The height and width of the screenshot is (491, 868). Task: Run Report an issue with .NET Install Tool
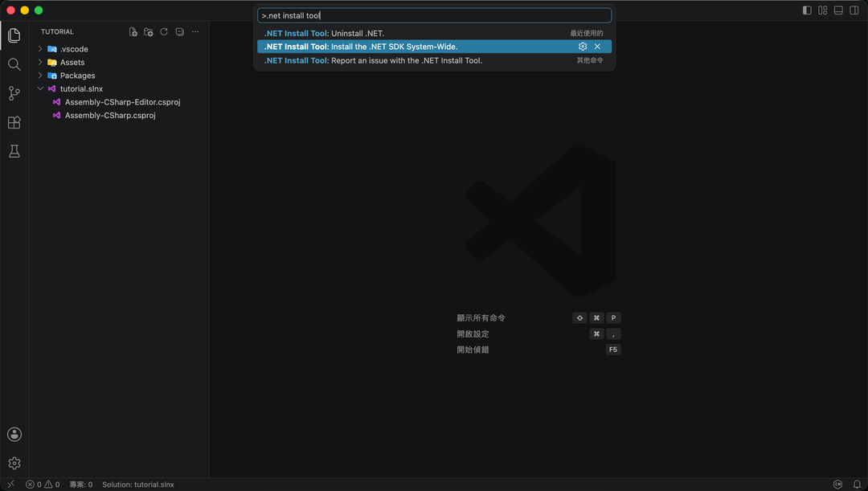(435, 60)
